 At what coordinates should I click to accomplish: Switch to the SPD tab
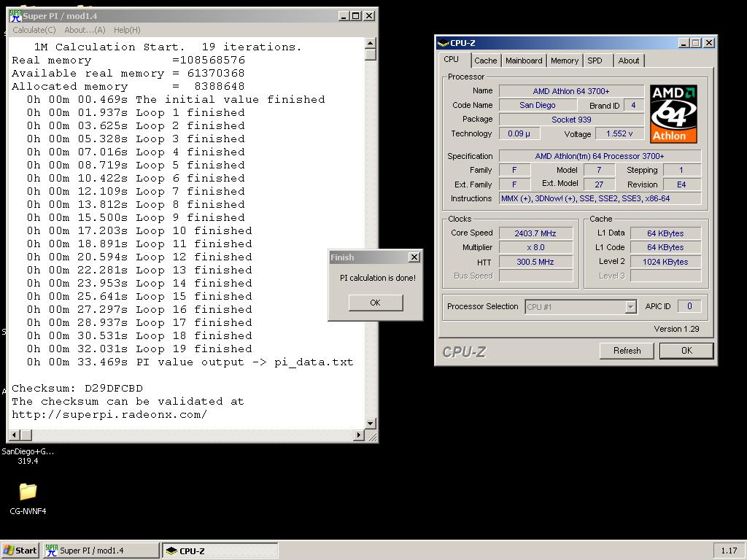point(597,61)
